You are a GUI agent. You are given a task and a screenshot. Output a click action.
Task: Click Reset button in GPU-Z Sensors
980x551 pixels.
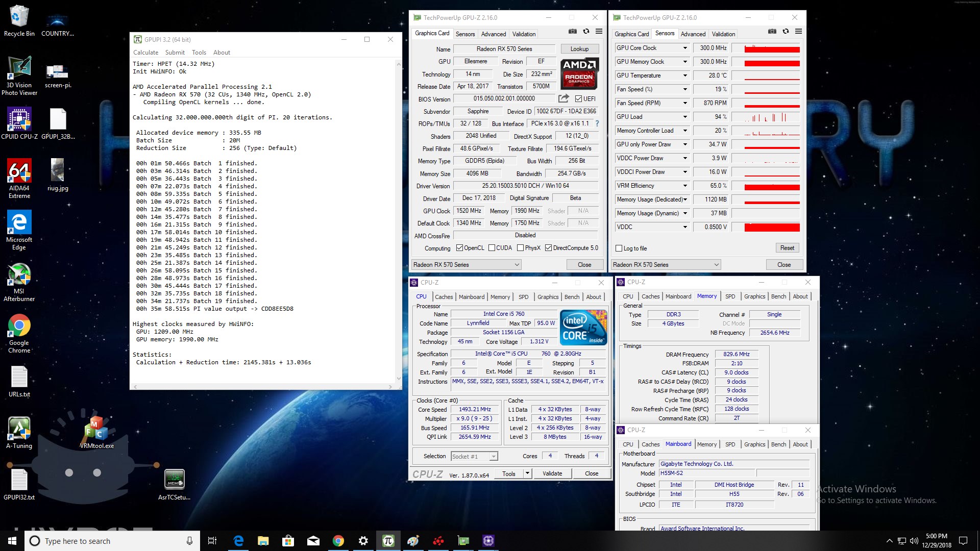pos(787,248)
